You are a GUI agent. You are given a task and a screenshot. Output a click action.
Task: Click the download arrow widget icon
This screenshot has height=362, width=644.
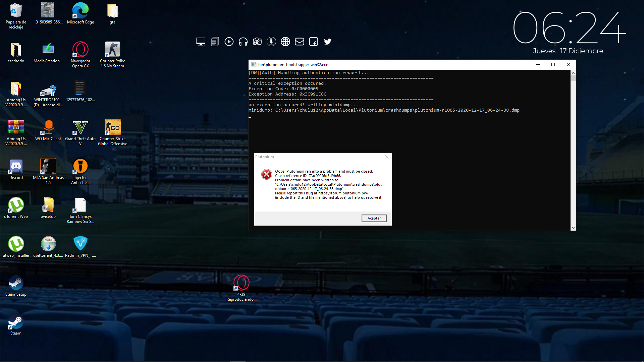pyautogui.click(x=271, y=42)
